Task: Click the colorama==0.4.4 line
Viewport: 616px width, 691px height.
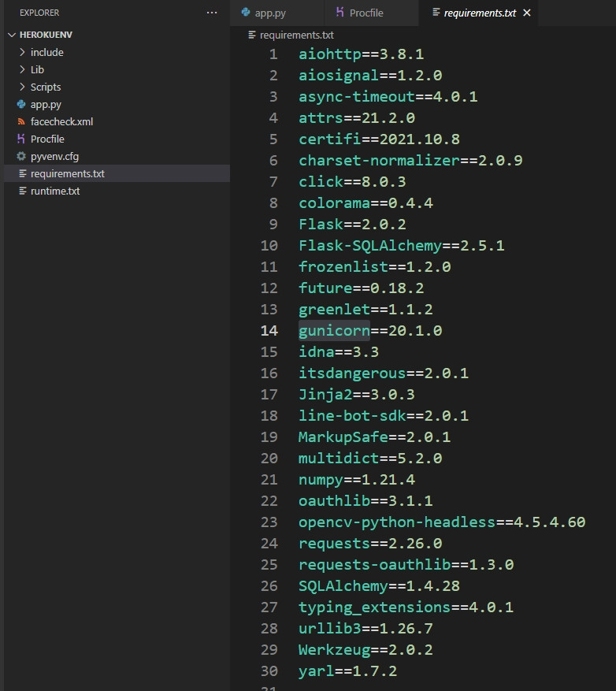Action: (x=366, y=203)
